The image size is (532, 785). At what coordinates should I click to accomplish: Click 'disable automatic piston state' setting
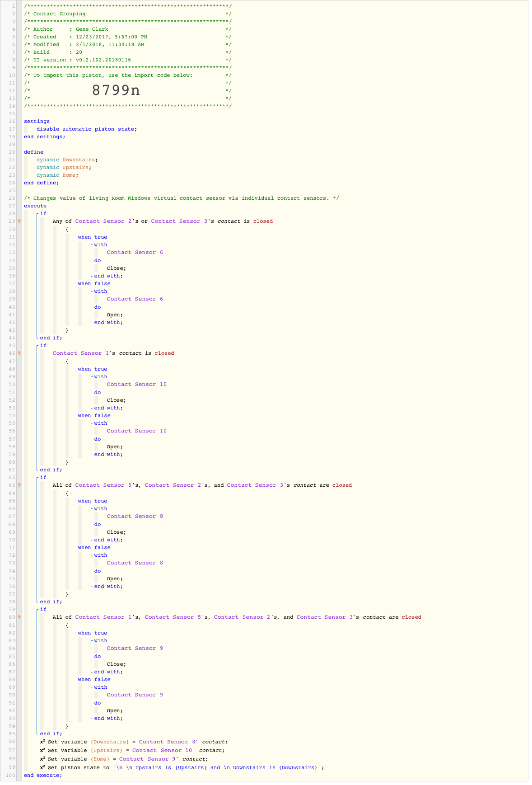tap(87, 129)
